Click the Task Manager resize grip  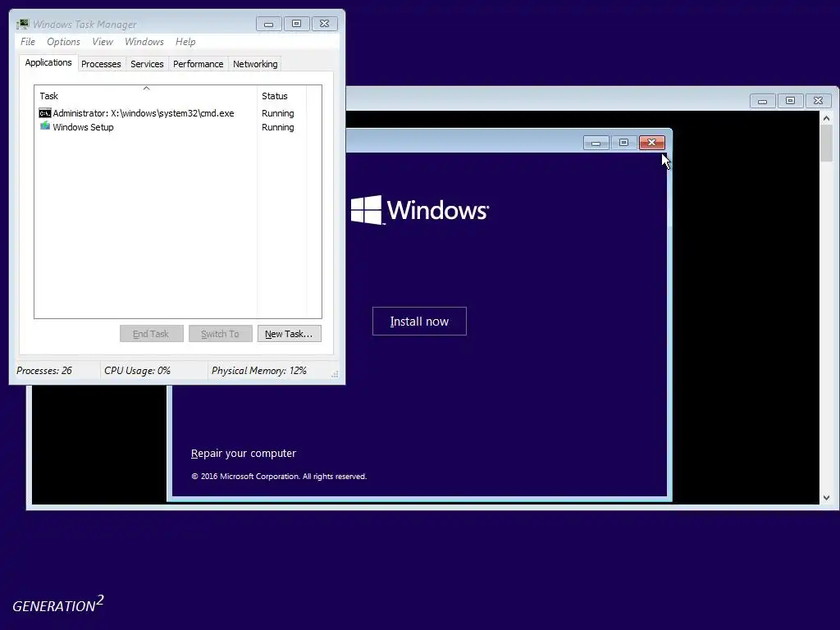point(335,374)
